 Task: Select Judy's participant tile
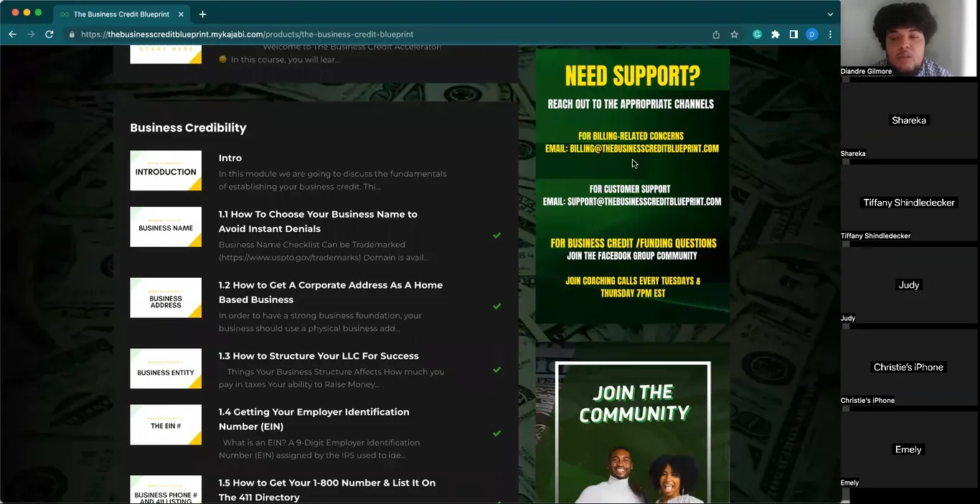pos(908,284)
